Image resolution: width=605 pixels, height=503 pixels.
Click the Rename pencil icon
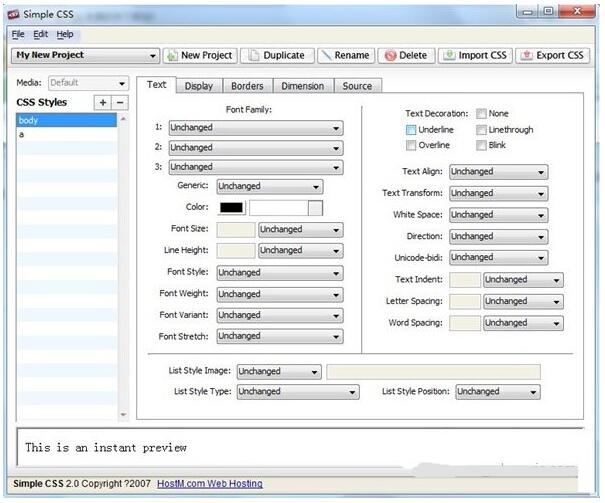pos(326,56)
